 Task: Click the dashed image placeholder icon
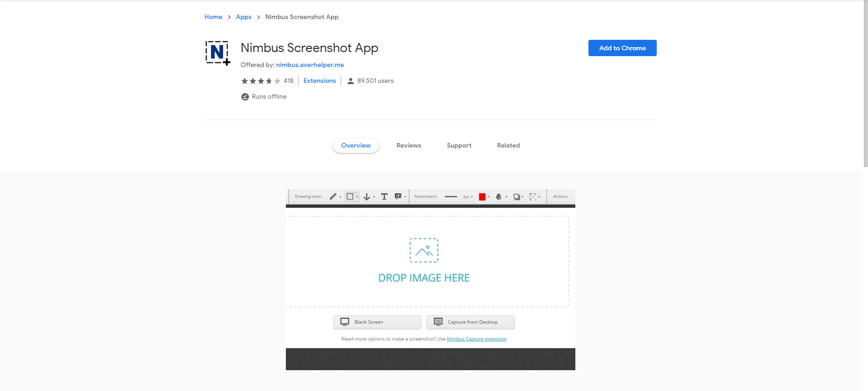click(x=424, y=250)
